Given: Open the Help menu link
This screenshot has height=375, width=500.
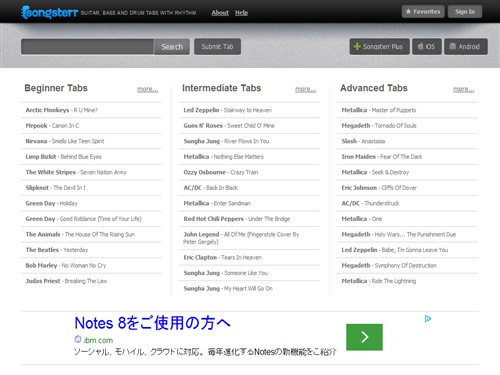Looking at the screenshot, I should click(241, 13).
